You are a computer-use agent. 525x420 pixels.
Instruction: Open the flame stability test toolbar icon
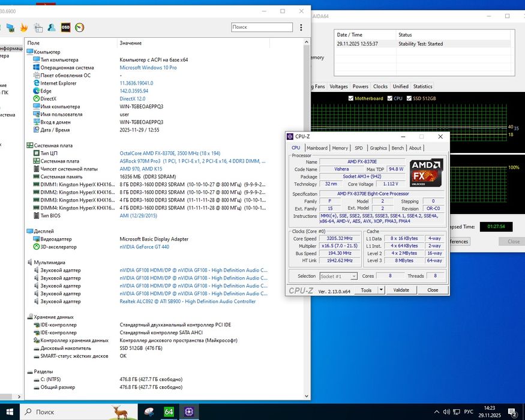point(24,28)
